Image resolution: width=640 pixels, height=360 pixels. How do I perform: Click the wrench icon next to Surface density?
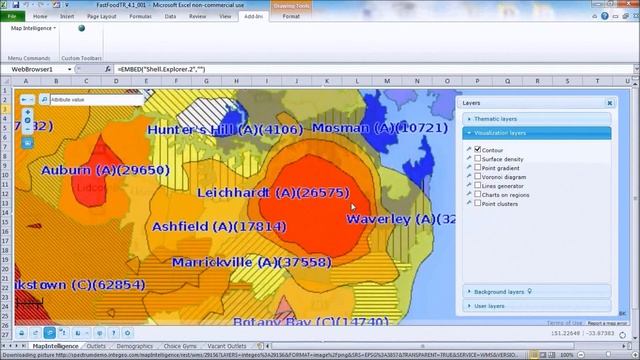[x=469, y=158]
